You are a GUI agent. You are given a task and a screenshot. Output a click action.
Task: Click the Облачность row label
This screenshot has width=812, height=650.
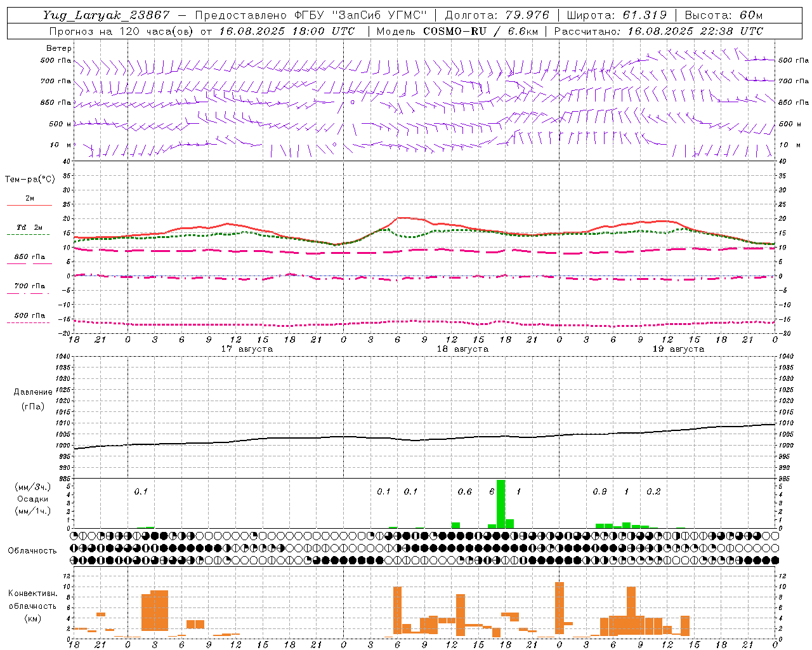[32, 551]
